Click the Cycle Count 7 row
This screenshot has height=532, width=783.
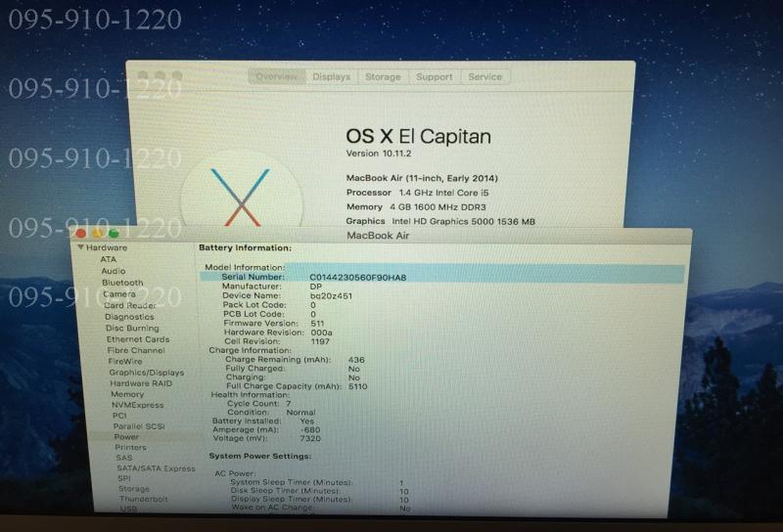pyautogui.click(x=259, y=403)
